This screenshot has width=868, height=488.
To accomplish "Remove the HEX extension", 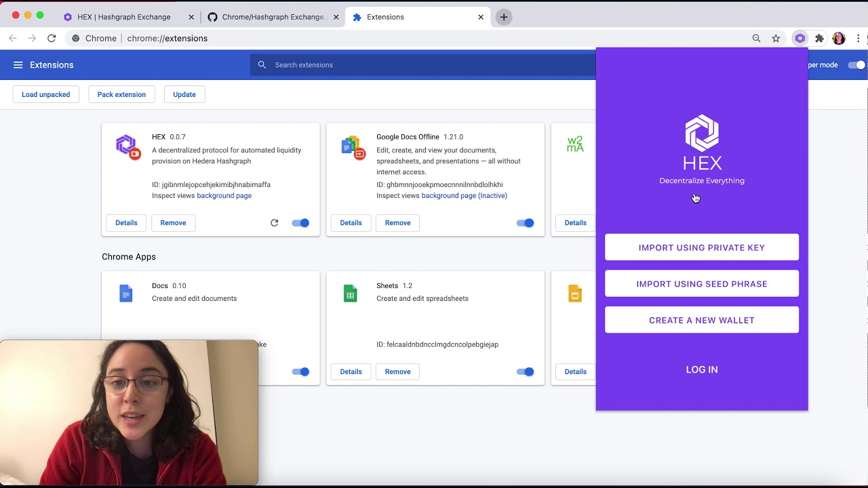I will click(173, 223).
